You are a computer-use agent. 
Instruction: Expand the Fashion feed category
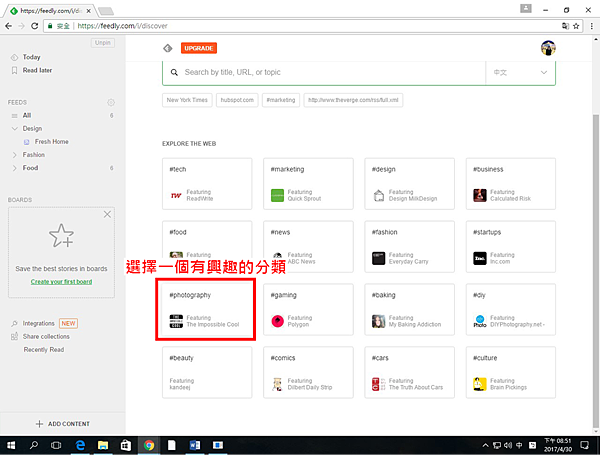(15, 155)
